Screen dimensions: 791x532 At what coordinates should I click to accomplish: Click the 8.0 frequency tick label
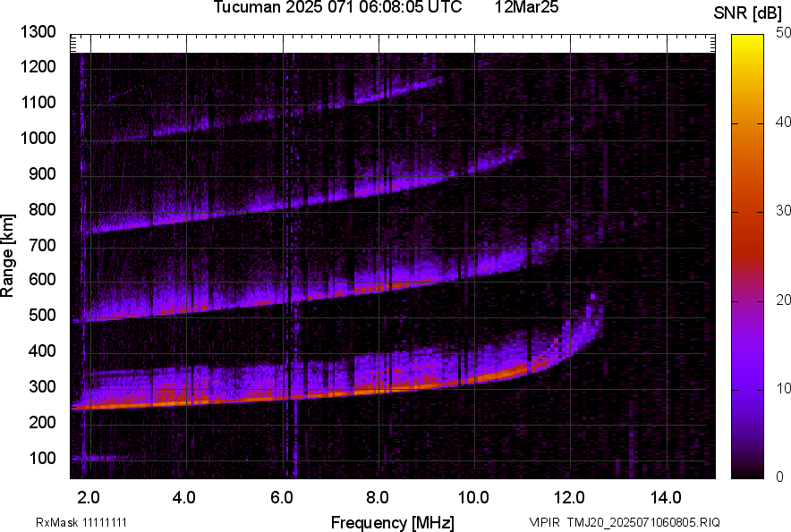coord(378,497)
